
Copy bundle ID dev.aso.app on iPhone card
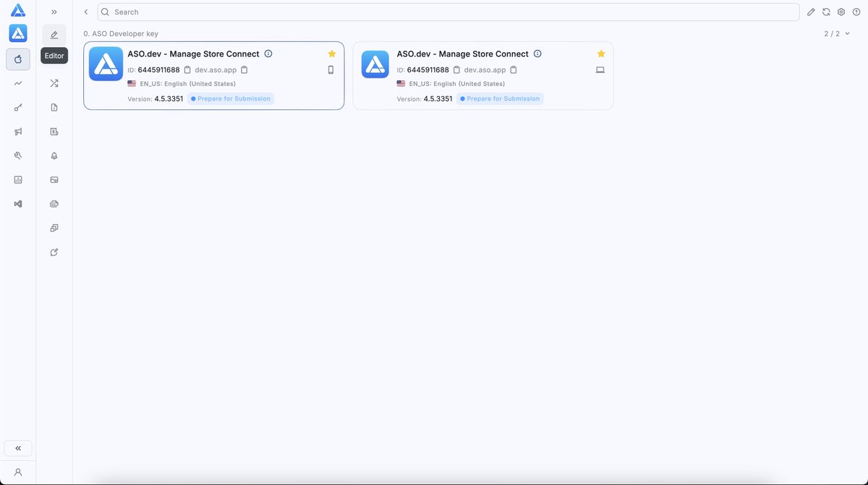(244, 70)
